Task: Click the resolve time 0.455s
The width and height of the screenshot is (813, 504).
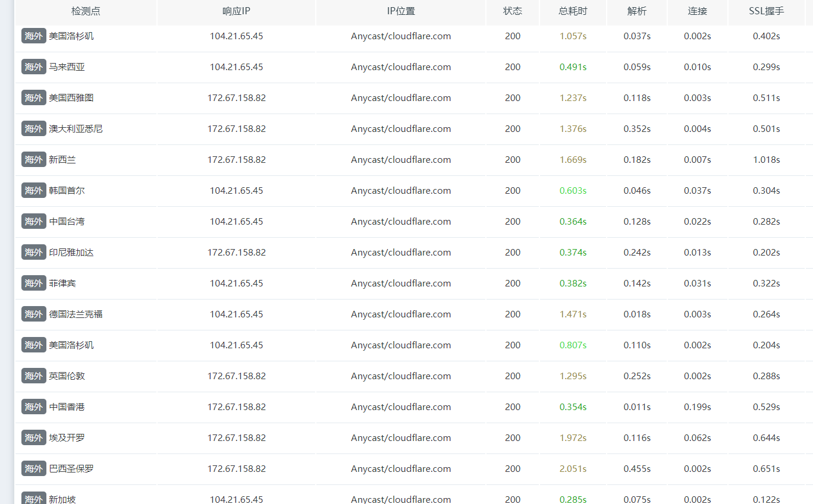Action: click(637, 469)
